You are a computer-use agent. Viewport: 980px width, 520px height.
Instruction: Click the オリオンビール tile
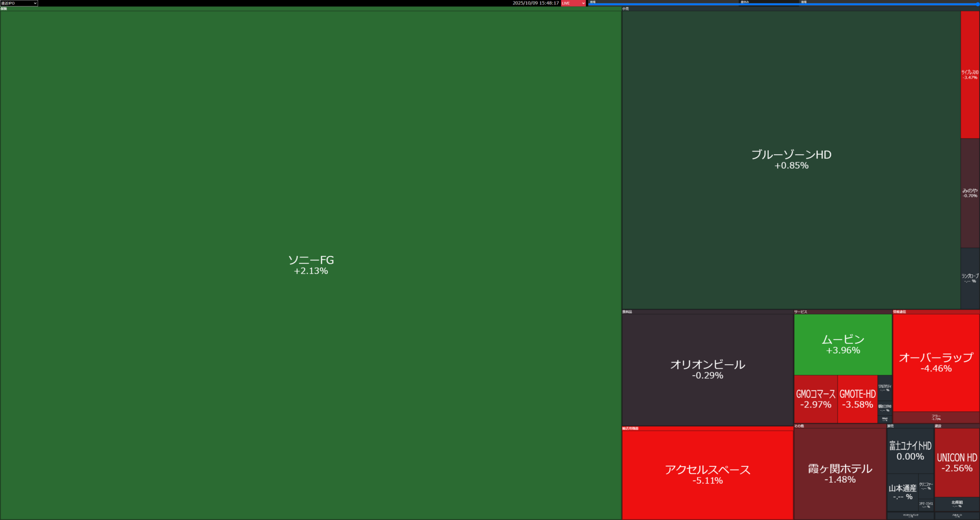[x=707, y=369]
